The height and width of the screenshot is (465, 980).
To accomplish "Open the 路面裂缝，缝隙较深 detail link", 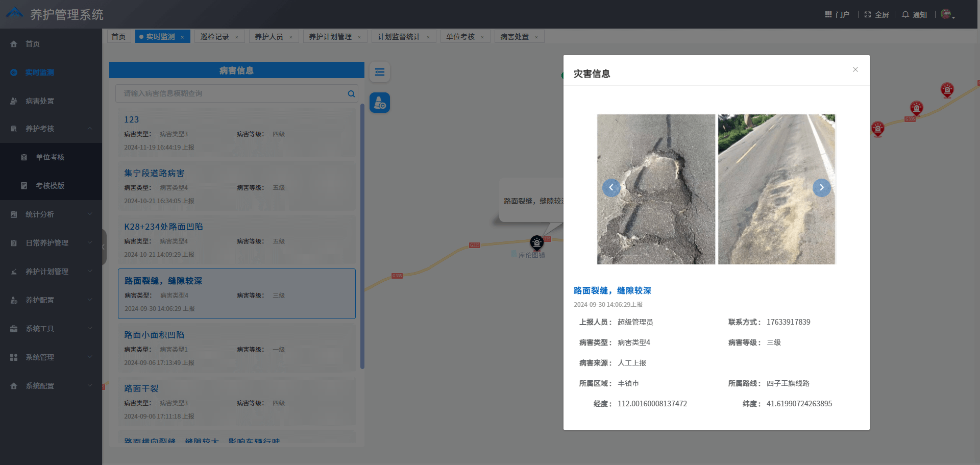I will point(612,290).
